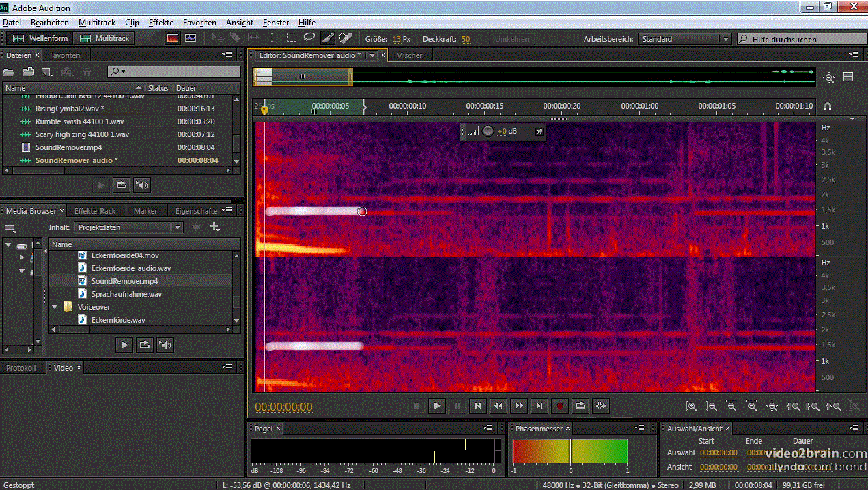This screenshot has height=490, width=868.
Task: Open the Inhalt Projektdaten dropdown
Action: coord(128,227)
